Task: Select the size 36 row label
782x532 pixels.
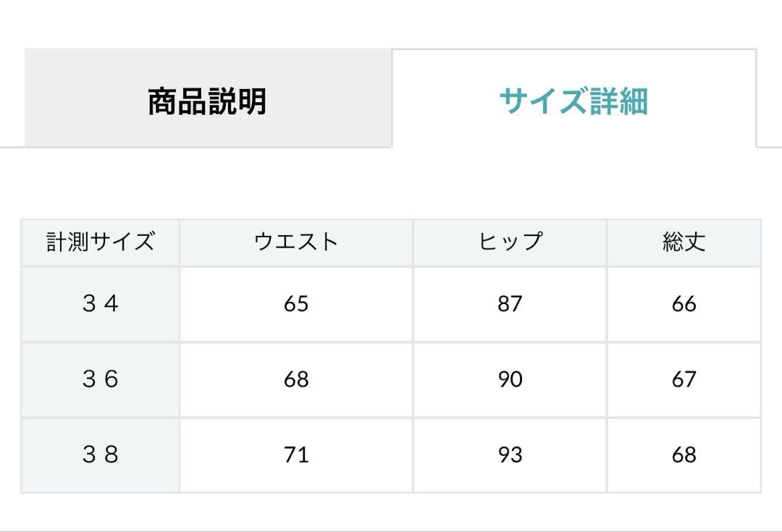Action: (100, 379)
